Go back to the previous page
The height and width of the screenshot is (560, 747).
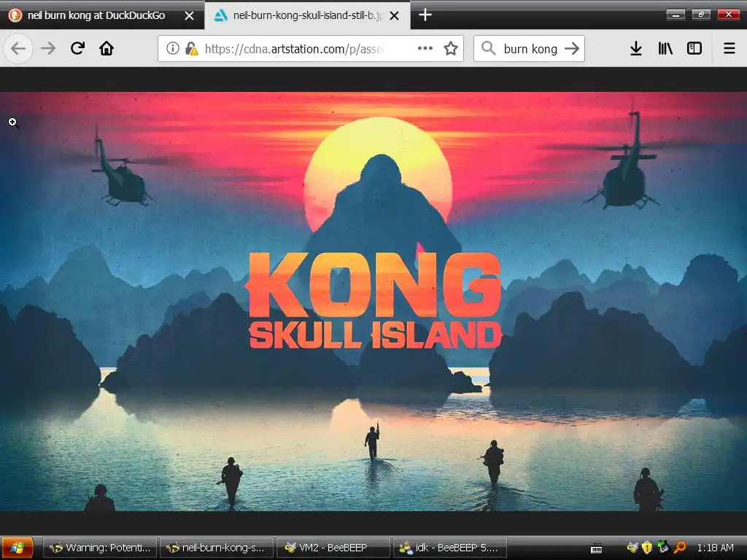pos(18,48)
